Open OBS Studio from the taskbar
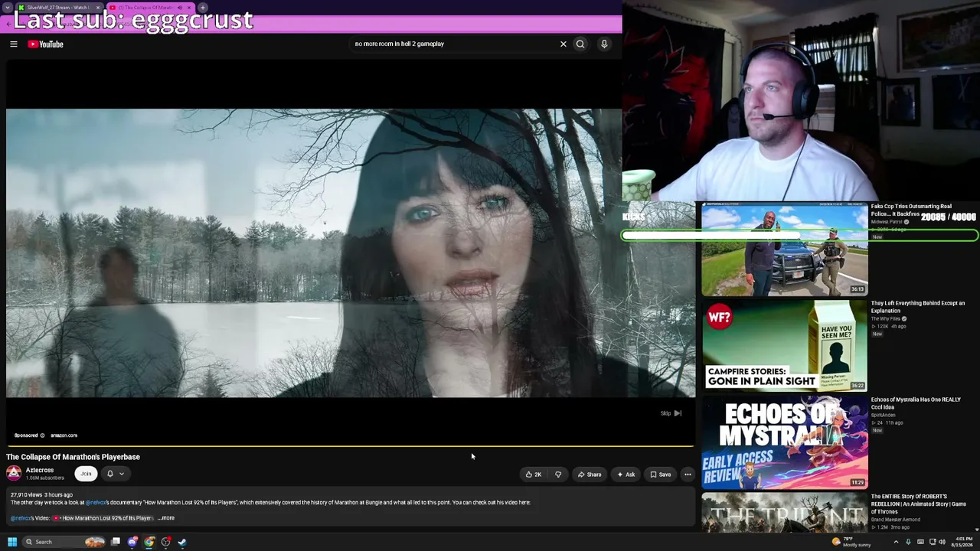Image resolution: width=980 pixels, height=551 pixels. 166,542
